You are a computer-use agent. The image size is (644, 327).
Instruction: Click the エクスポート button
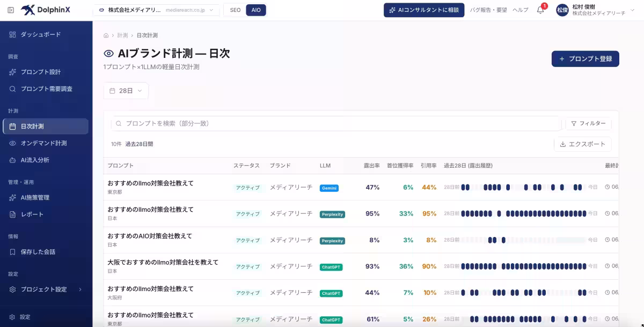(583, 144)
